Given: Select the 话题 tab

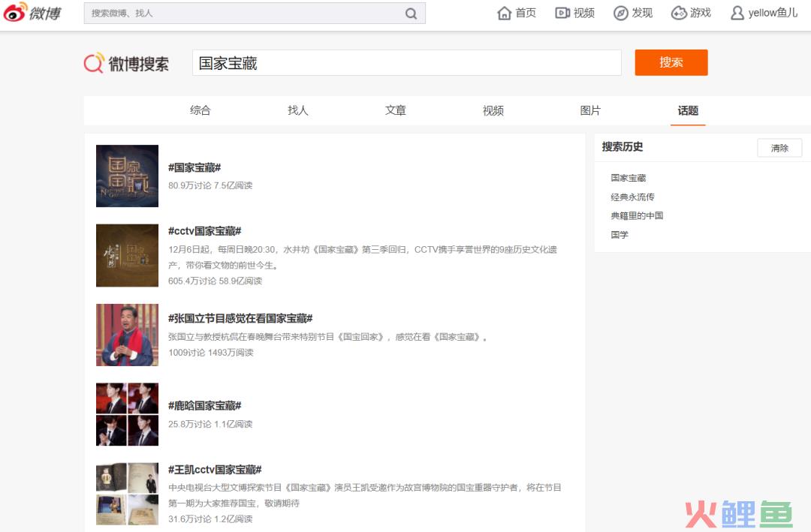Looking at the screenshot, I should click(x=688, y=110).
